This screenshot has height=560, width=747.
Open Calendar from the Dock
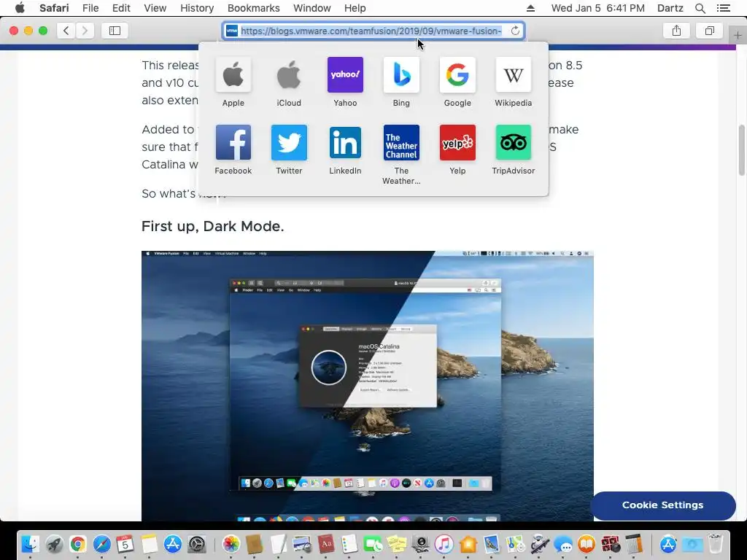(x=125, y=544)
